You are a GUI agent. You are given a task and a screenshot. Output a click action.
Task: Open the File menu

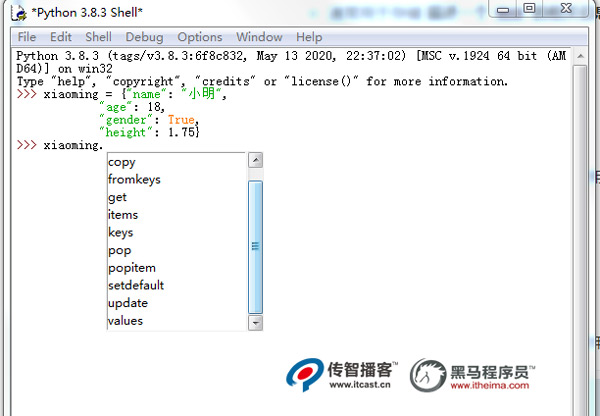(26, 37)
